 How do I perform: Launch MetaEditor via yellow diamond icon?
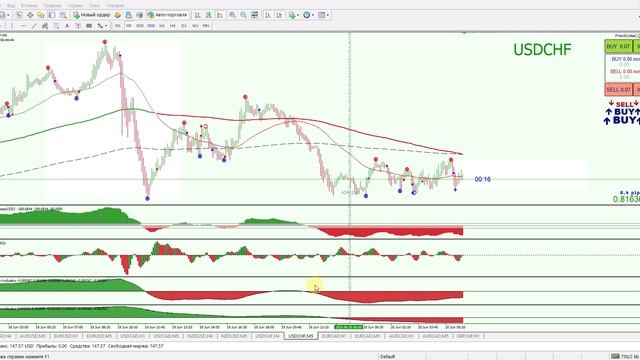118,15
